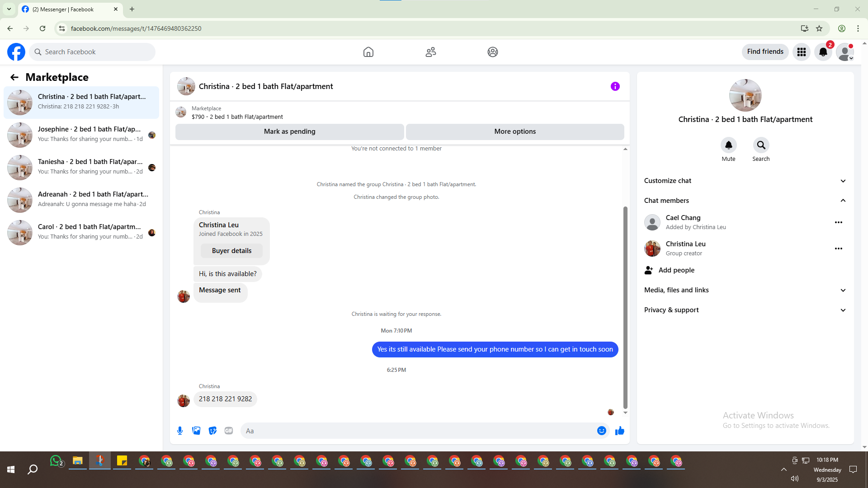Bookmark this page with star icon
Viewport: 868px width, 488px height.
pos(819,28)
